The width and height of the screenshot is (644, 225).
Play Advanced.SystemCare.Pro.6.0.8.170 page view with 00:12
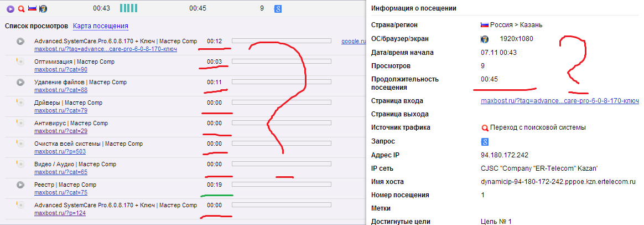(x=20, y=41)
